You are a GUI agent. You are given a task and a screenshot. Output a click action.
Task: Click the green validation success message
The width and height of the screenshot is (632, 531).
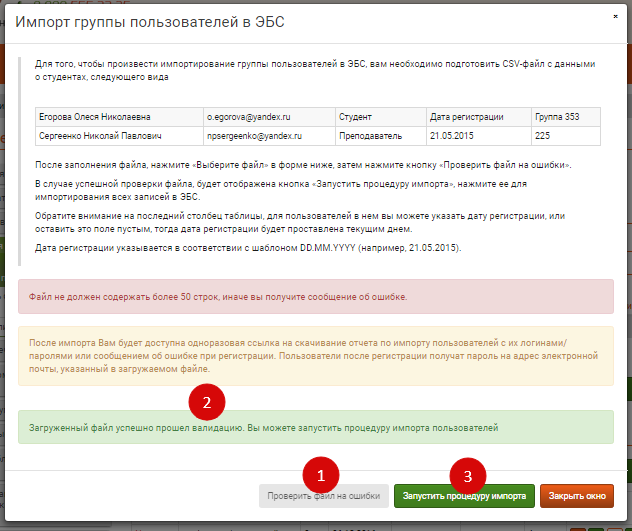[x=316, y=427]
